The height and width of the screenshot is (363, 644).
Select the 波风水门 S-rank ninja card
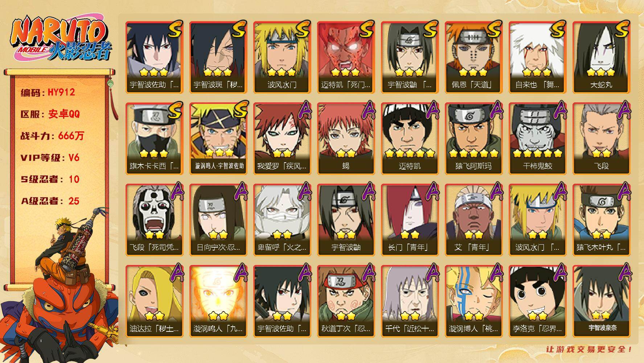tap(282, 57)
